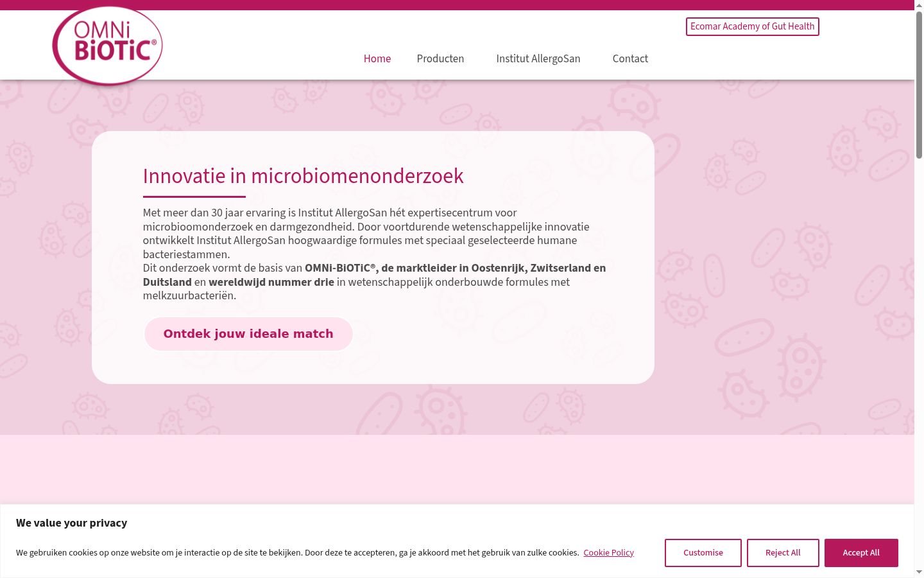
Task: Click the OMNi-BiOTiC logo
Action: click(107, 46)
